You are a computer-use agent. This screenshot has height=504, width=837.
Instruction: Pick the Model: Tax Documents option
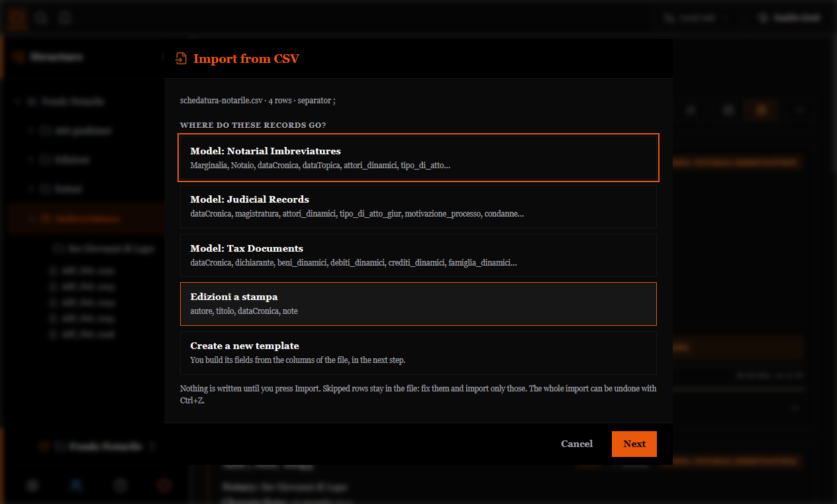point(418,256)
